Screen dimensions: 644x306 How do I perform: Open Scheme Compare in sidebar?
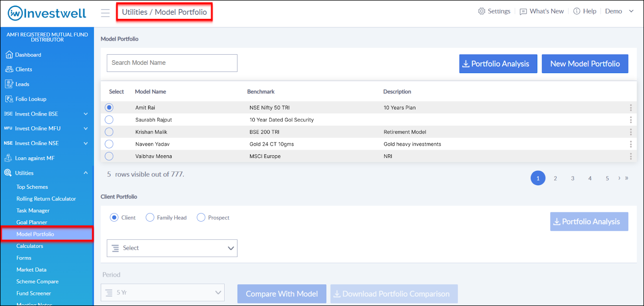(x=37, y=281)
